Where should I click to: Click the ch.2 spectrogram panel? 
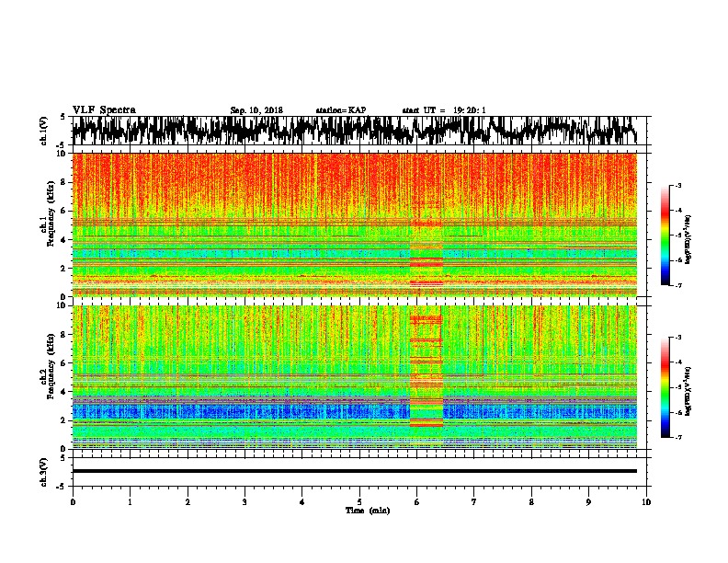pyautogui.click(x=355, y=377)
